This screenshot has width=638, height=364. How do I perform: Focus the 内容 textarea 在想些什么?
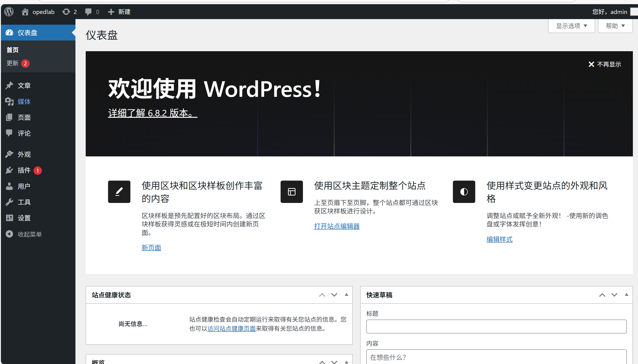(x=496, y=357)
